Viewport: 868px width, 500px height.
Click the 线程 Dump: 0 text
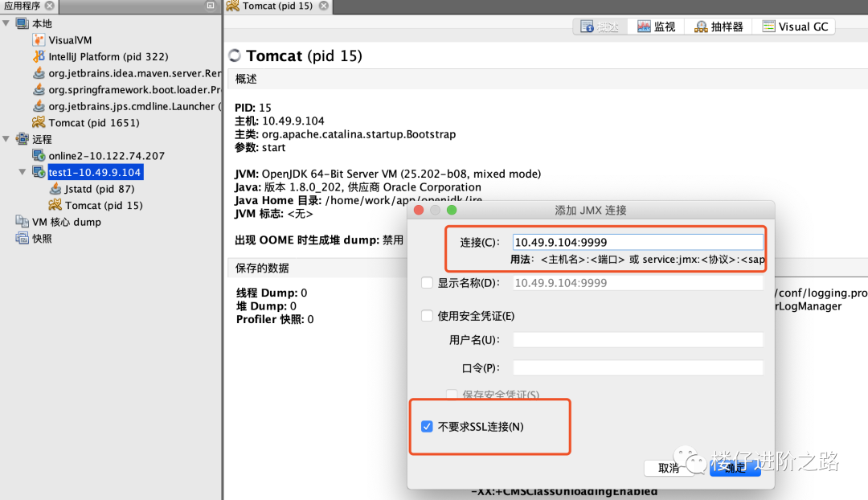point(272,293)
